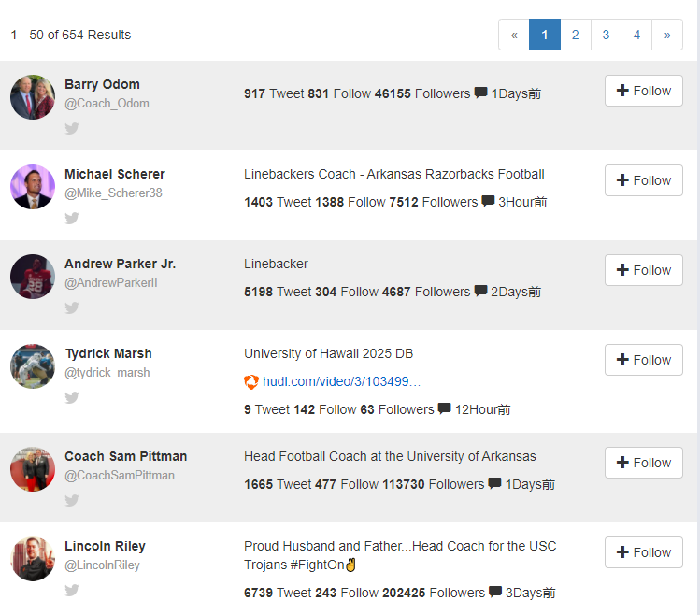Click Twitter bird icon under Coach Sam Pittman

[72, 501]
